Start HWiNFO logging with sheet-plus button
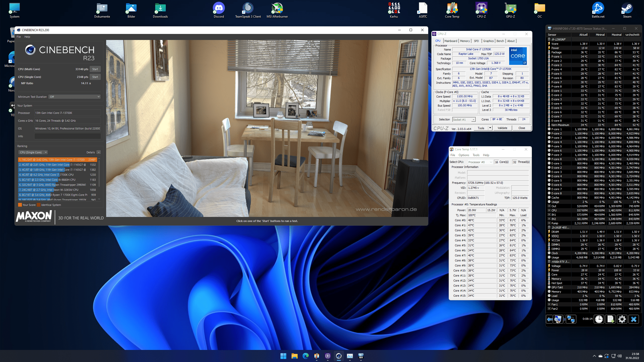The width and height of the screenshot is (644, 362). click(x=610, y=319)
